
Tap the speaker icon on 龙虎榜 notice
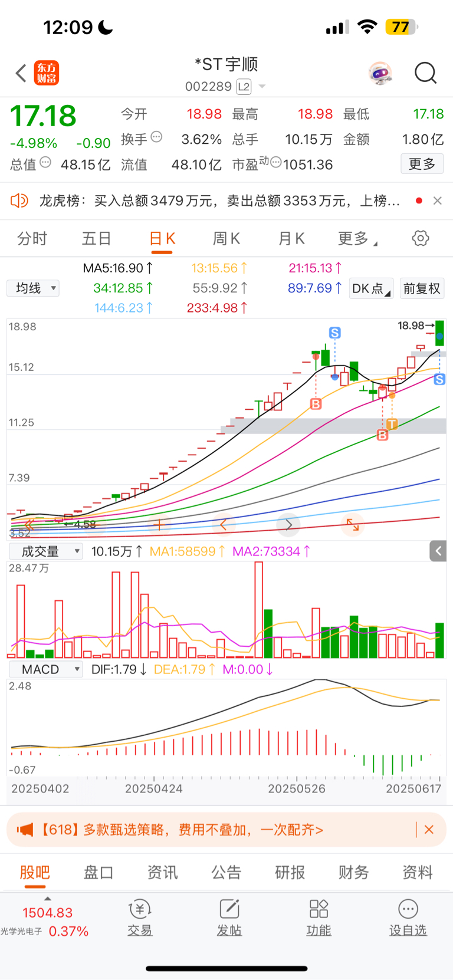click(19, 200)
